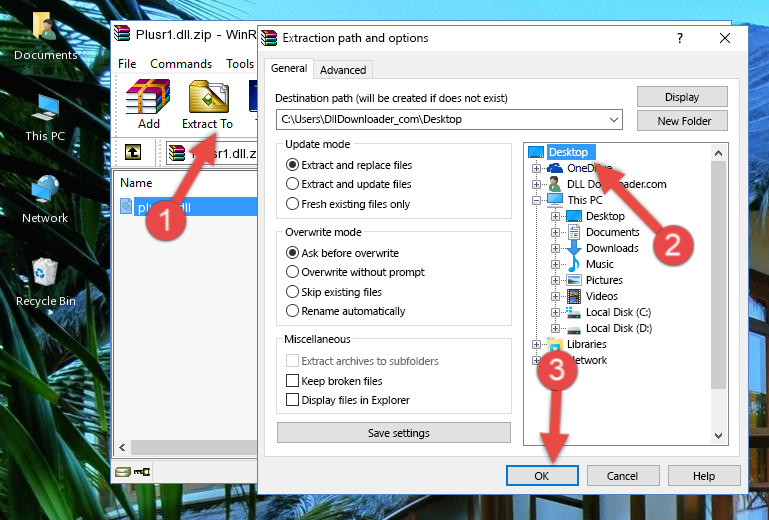Click New Folder button
This screenshot has width=769, height=520.
(x=682, y=121)
